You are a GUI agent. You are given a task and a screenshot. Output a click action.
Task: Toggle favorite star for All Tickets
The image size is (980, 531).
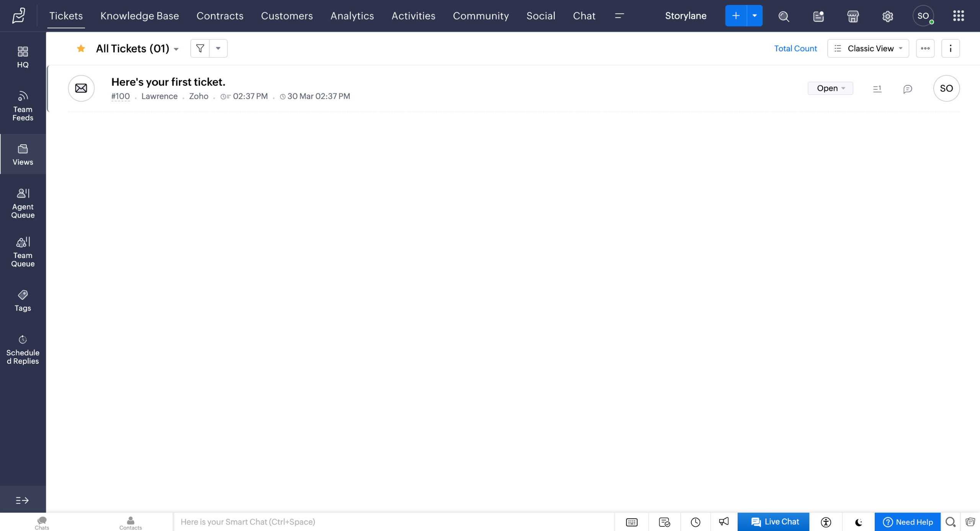pyautogui.click(x=81, y=49)
